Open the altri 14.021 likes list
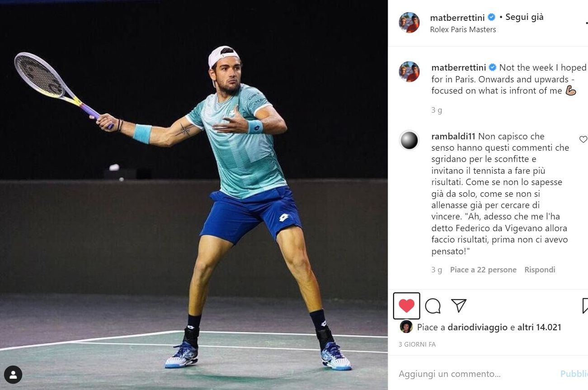The height and width of the screenshot is (390, 588). point(539,327)
